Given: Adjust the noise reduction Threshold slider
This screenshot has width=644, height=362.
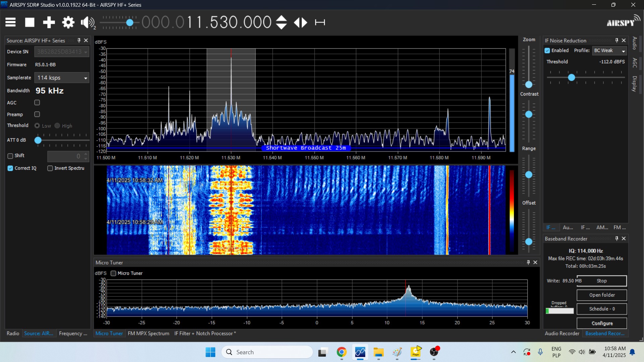Looking at the screenshot, I should pyautogui.click(x=572, y=77).
